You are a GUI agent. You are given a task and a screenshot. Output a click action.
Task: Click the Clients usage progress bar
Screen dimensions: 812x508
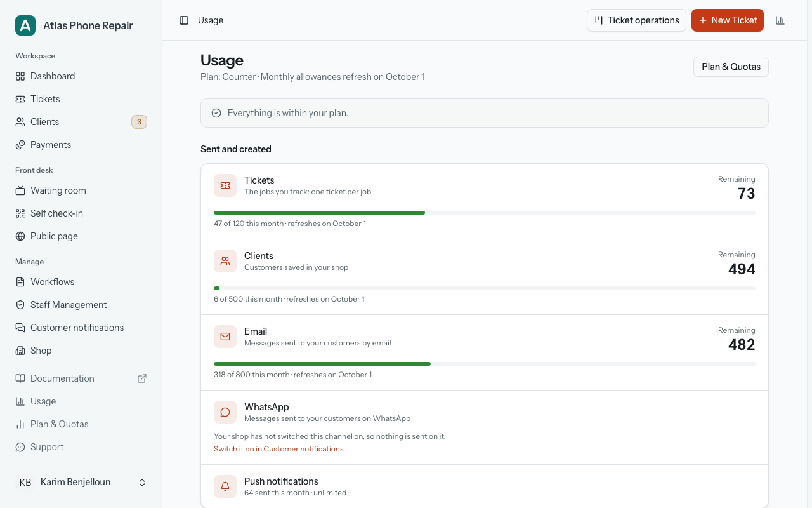(485, 288)
